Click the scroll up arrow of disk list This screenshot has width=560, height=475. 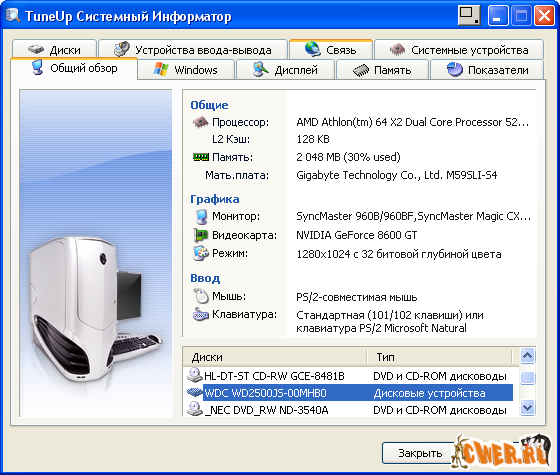tap(528, 355)
